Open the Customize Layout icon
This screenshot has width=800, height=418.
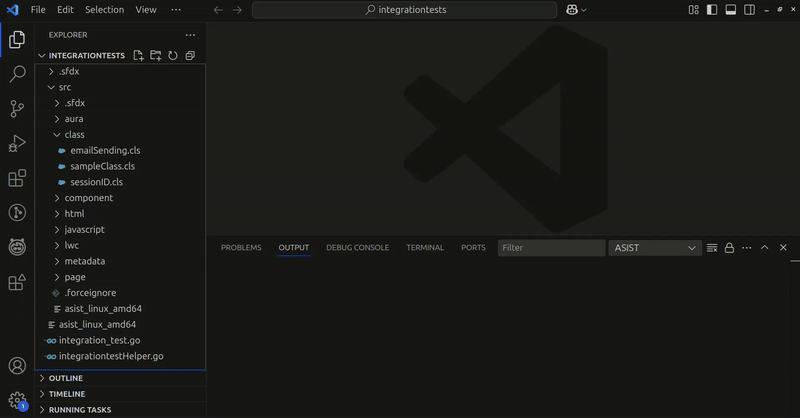pos(693,10)
